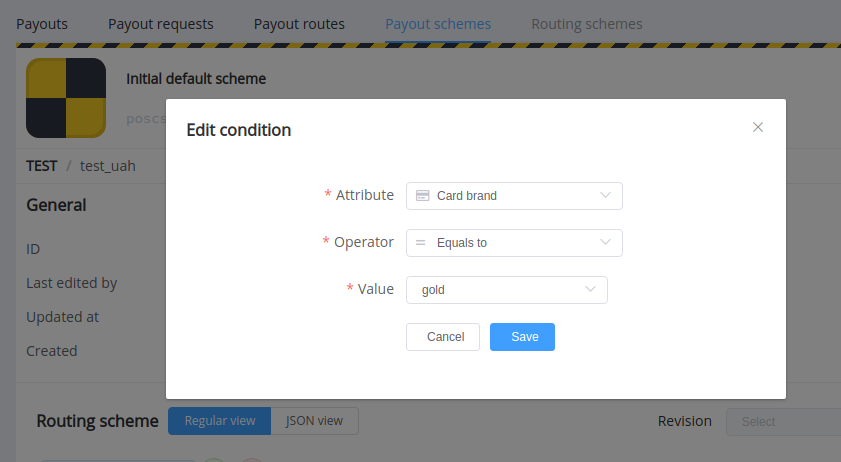Open the Payout requests tab
This screenshot has height=462, width=841.
click(x=161, y=24)
